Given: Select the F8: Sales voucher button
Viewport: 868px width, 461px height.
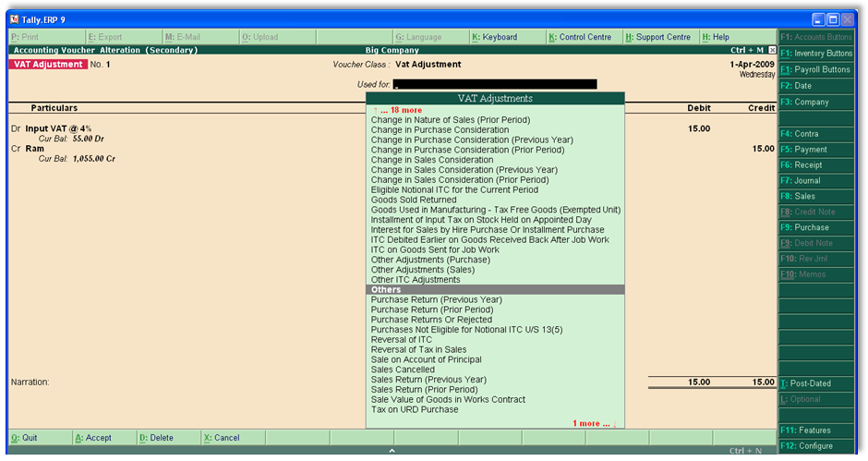Looking at the screenshot, I should point(816,196).
